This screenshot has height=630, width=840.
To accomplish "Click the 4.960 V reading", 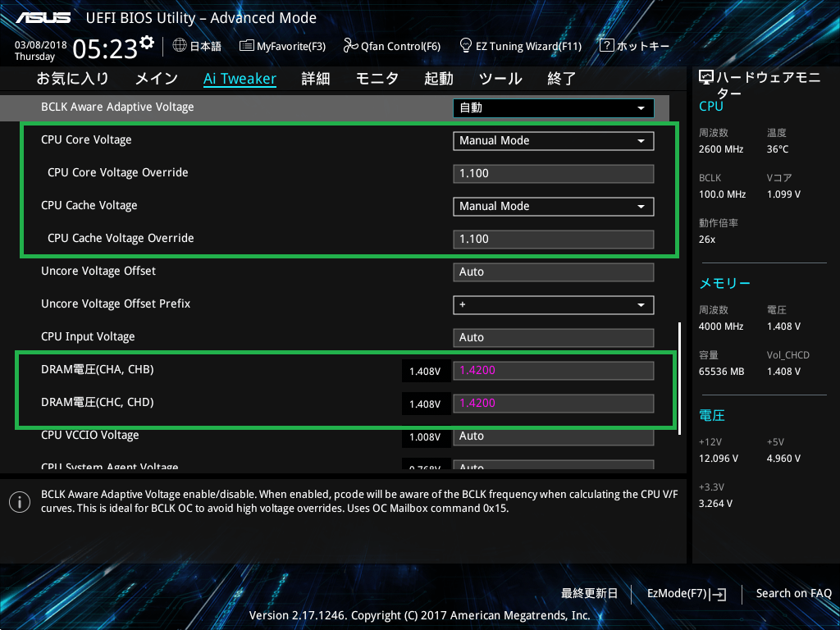I will point(783,459).
